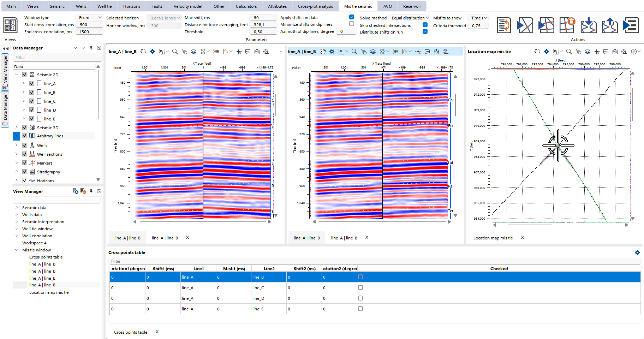
Task: Check the Checked box for line_A line_C row
Action: tap(360, 287)
